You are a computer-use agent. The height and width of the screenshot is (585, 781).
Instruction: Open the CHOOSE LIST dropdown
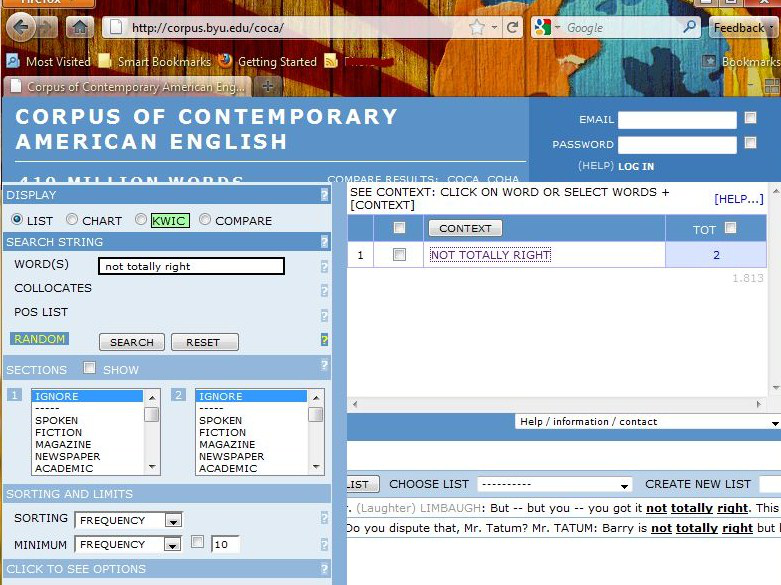click(554, 485)
